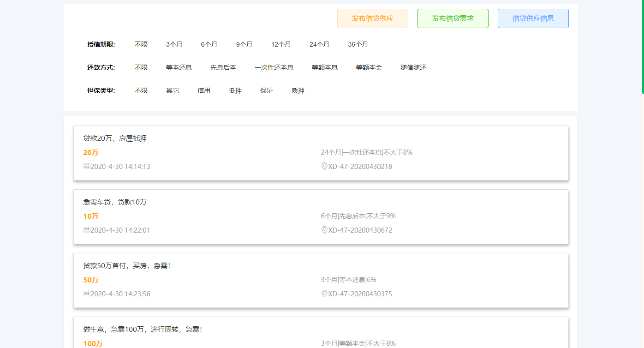Click the green vertical scrollbar on right
This screenshot has height=348, width=644.
(643, 46)
